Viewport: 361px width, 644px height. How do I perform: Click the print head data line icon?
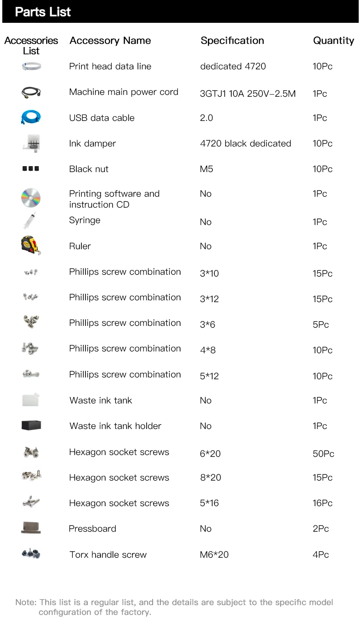[x=31, y=67]
